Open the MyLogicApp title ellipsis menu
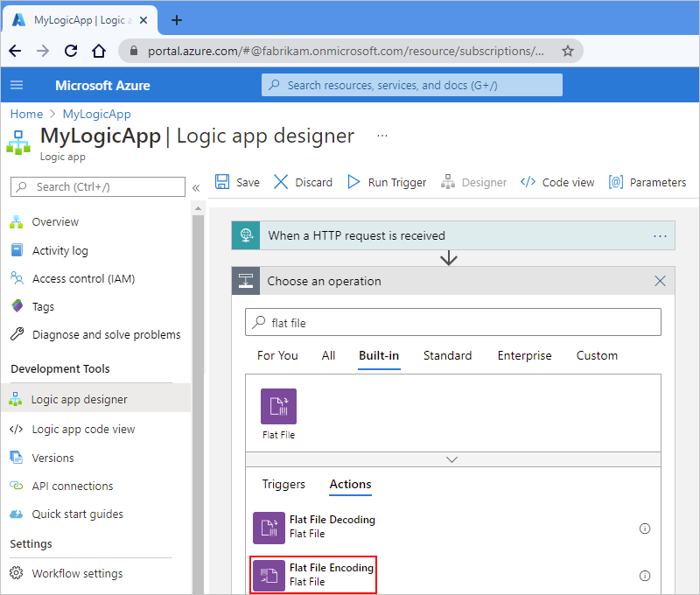The width and height of the screenshot is (700, 595). tap(381, 136)
